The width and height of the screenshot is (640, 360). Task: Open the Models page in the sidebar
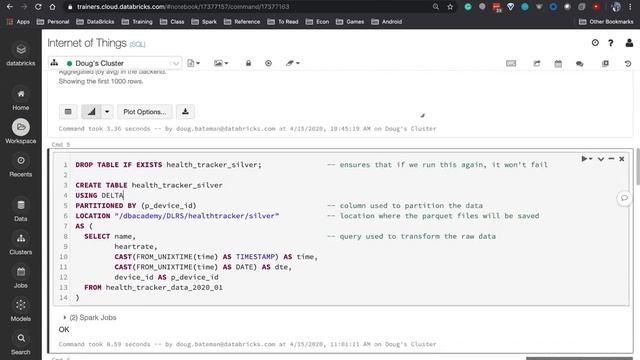(x=21, y=310)
